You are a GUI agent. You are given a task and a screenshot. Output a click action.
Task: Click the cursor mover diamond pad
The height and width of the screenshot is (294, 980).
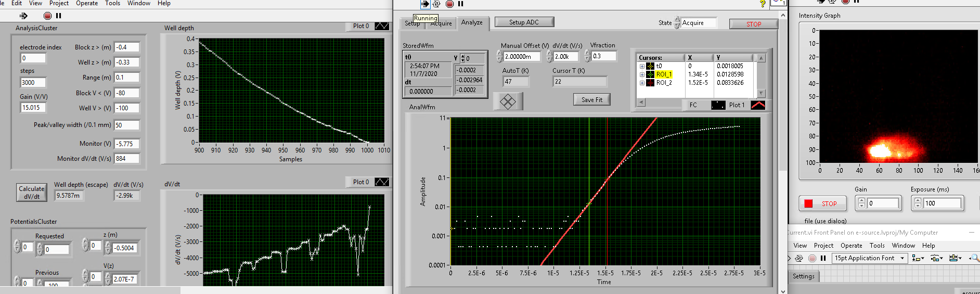point(508,101)
